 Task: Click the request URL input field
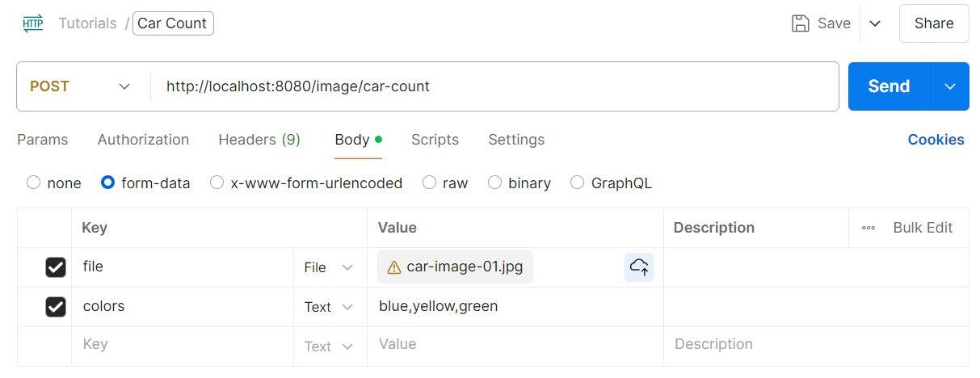pyautogui.click(x=493, y=86)
